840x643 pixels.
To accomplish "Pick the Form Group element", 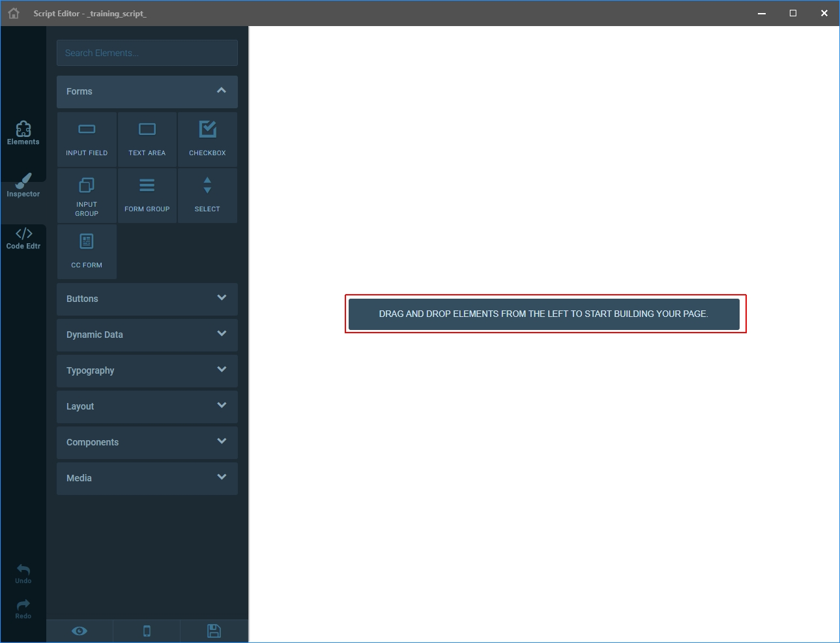I will pos(147,195).
